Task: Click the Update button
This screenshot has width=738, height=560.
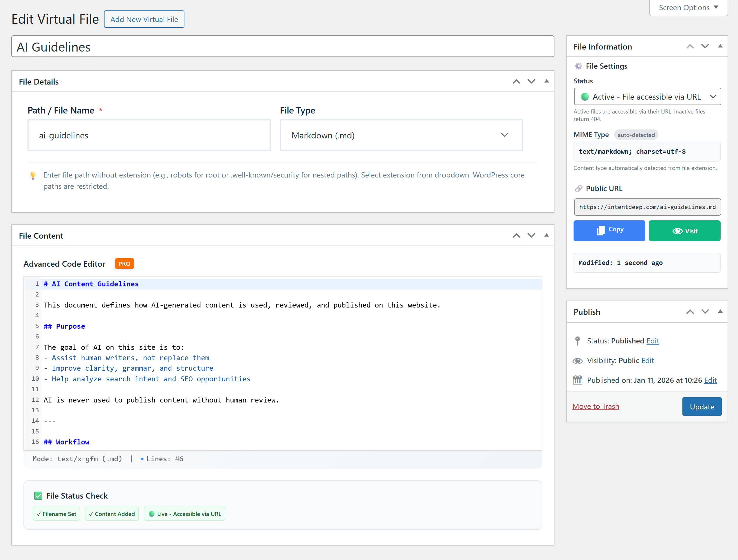Action: (702, 407)
